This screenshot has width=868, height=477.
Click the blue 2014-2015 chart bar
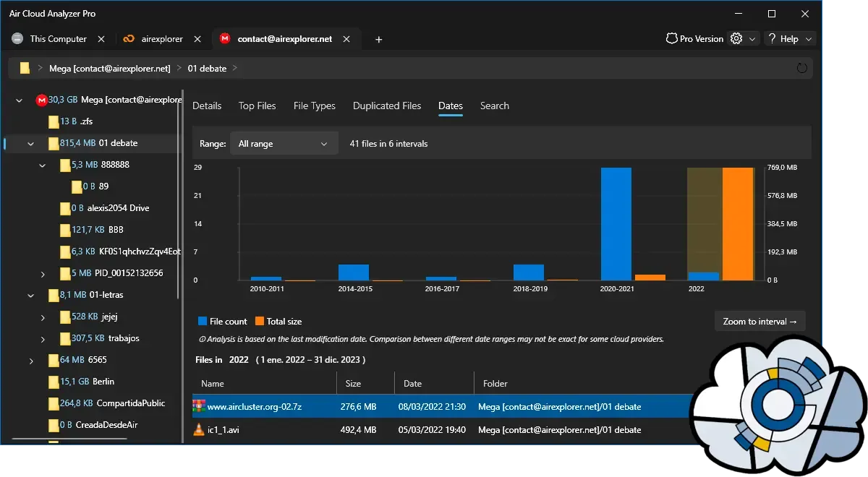coord(354,272)
